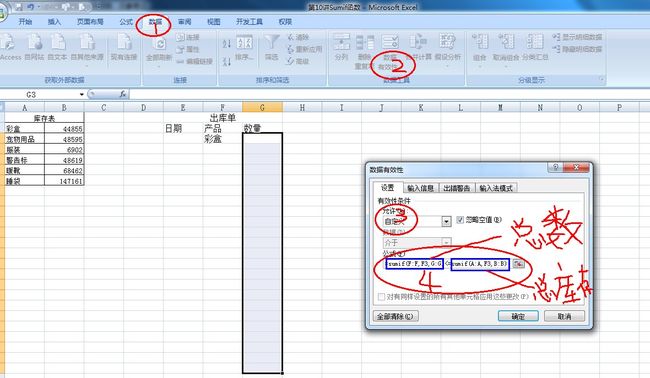Open Input Method (输入法模式) tab in dialog

496,188
